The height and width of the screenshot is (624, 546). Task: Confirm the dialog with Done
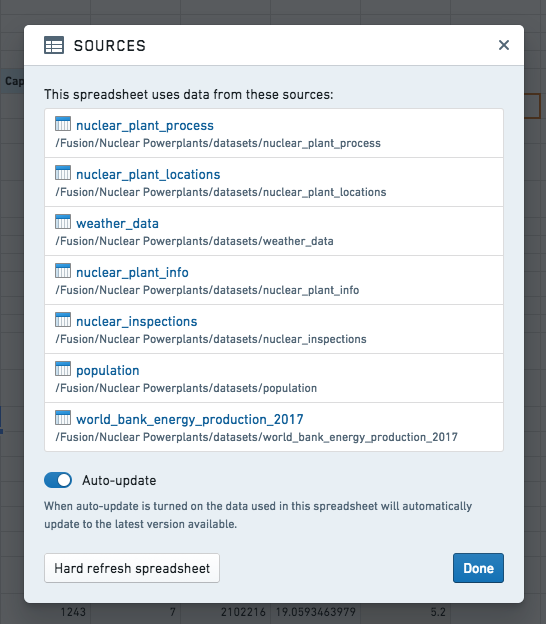coord(478,568)
